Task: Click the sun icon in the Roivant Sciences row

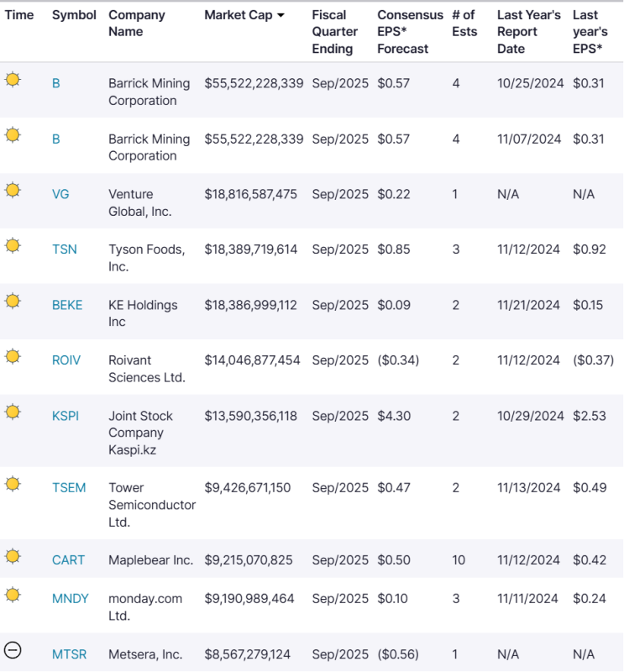Action: (13, 356)
